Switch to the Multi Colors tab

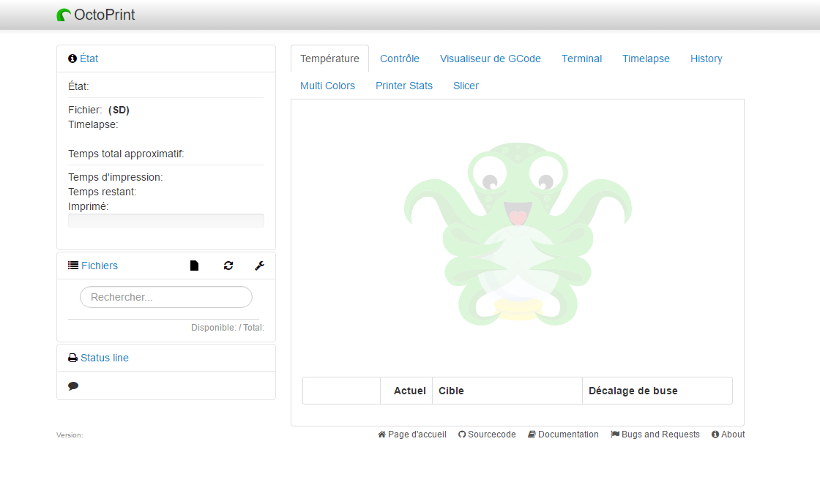[327, 86]
